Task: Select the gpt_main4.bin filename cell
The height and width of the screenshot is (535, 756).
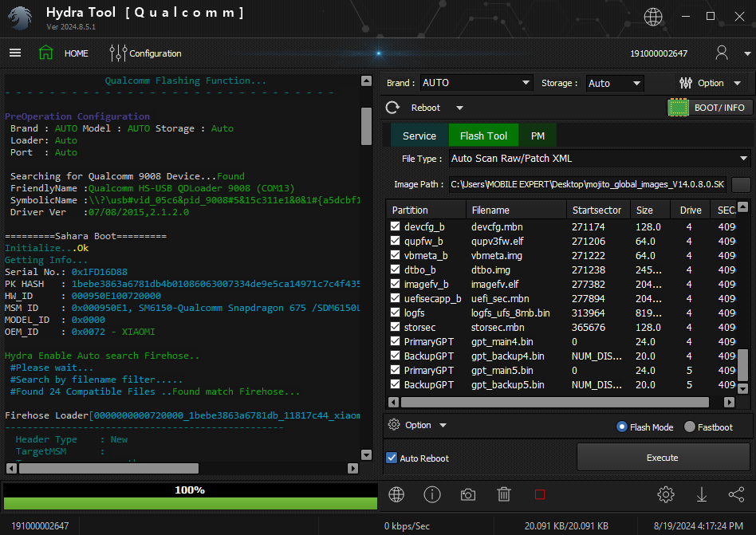Action: click(x=502, y=341)
